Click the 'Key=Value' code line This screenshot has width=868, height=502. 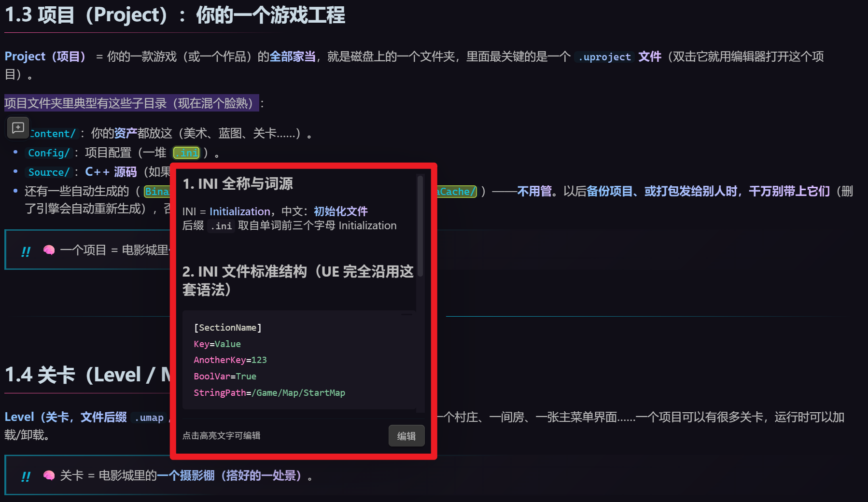tap(217, 344)
